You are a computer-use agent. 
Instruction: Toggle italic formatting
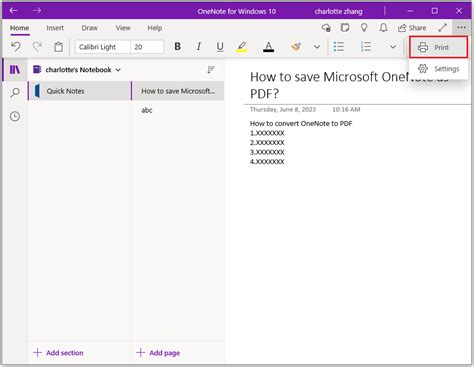(x=199, y=47)
